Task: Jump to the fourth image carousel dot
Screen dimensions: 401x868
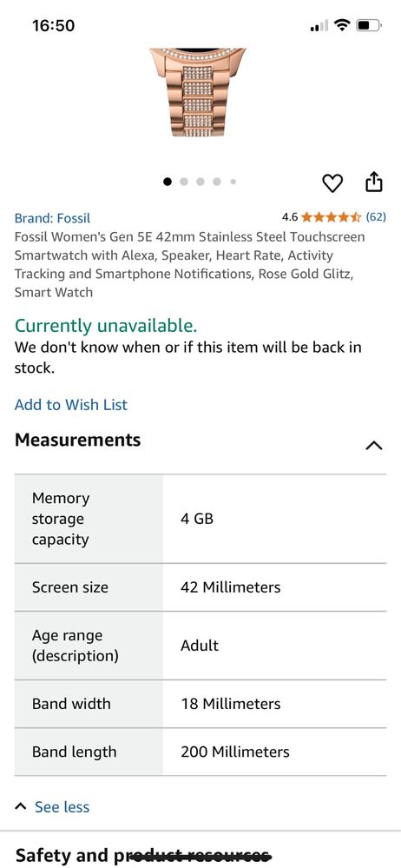Action: click(x=217, y=182)
